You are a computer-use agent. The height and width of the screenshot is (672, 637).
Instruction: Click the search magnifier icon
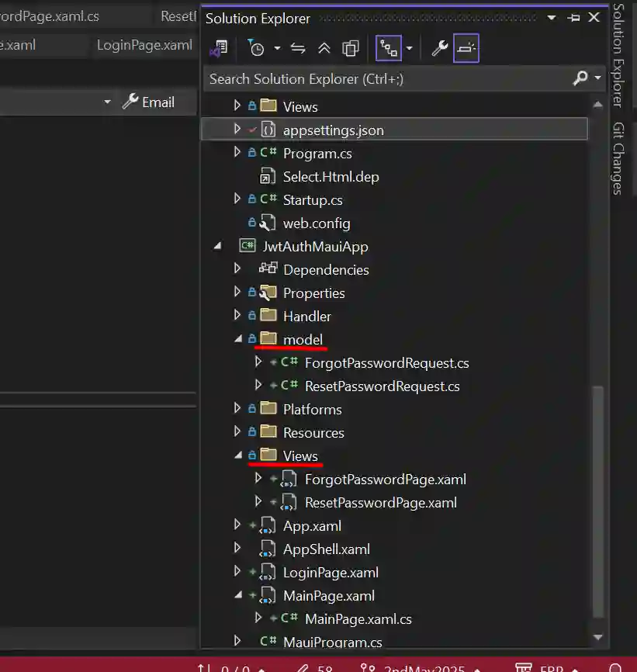tap(580, 78)
